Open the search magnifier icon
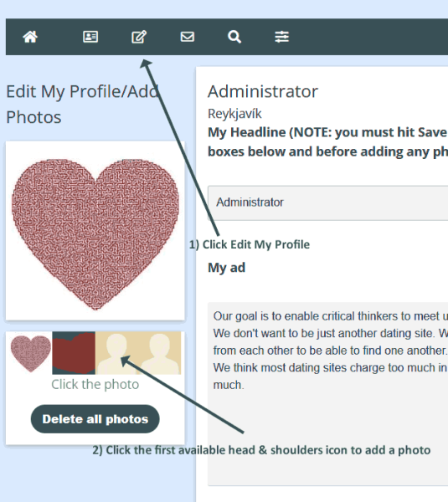The height and width of the screenshot is (502, 448). pyautogui.click(x=234, y=37)
